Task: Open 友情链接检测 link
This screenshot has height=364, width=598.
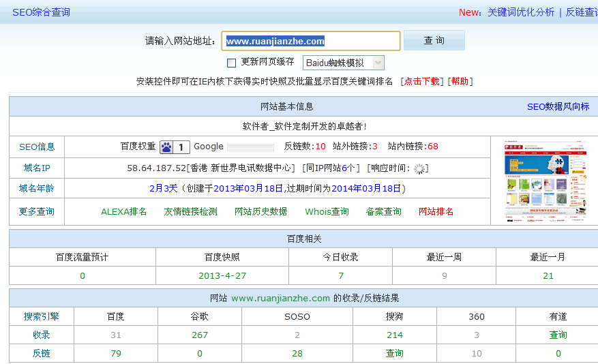Action: (x=191, y=211)
